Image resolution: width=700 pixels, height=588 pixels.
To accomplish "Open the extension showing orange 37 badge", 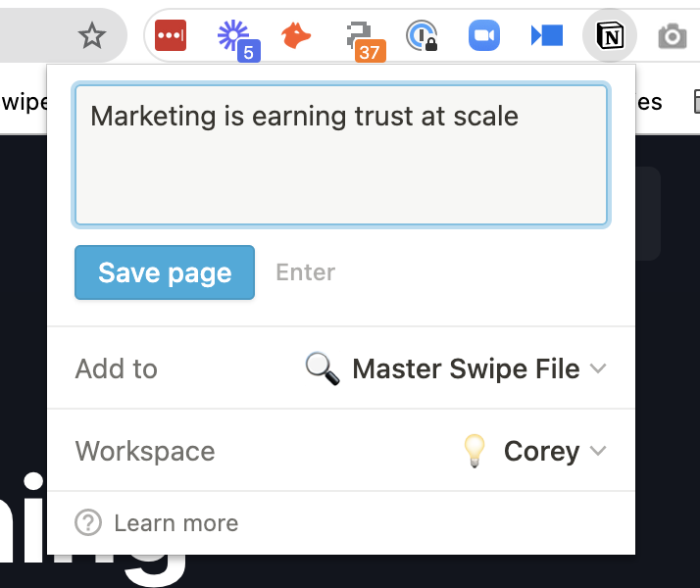I will click(x=361, y=37).
